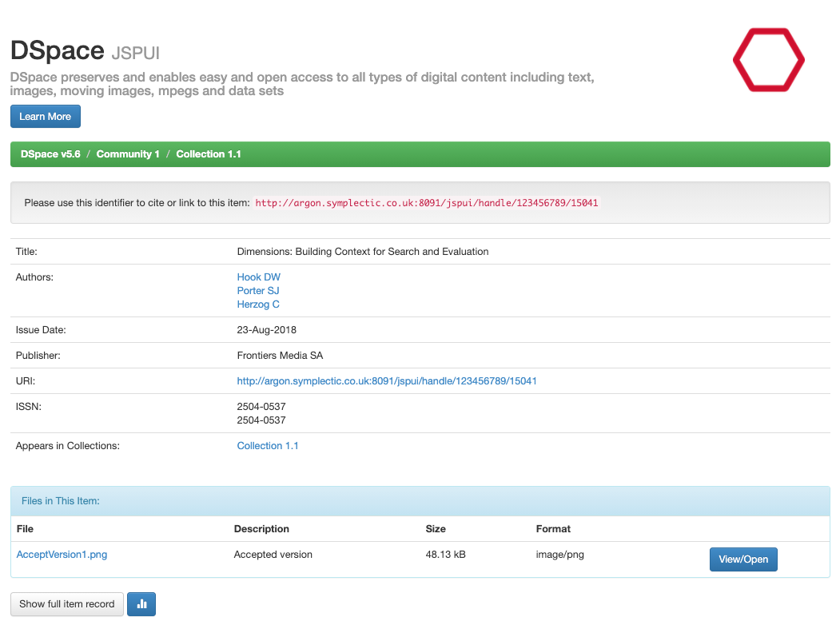This screenshot has height=621, width=840.
Task: Click the DSpace JSPUI page heading
Action: click(x=90, y=51)
